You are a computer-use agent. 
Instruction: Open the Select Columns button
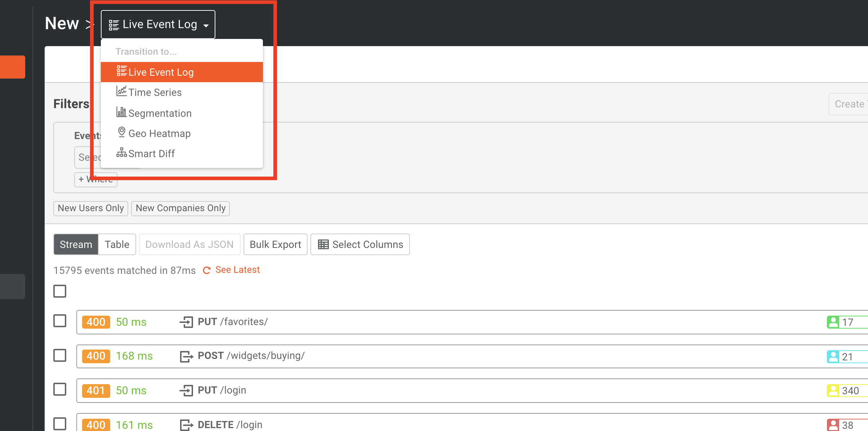pos(360,244)
